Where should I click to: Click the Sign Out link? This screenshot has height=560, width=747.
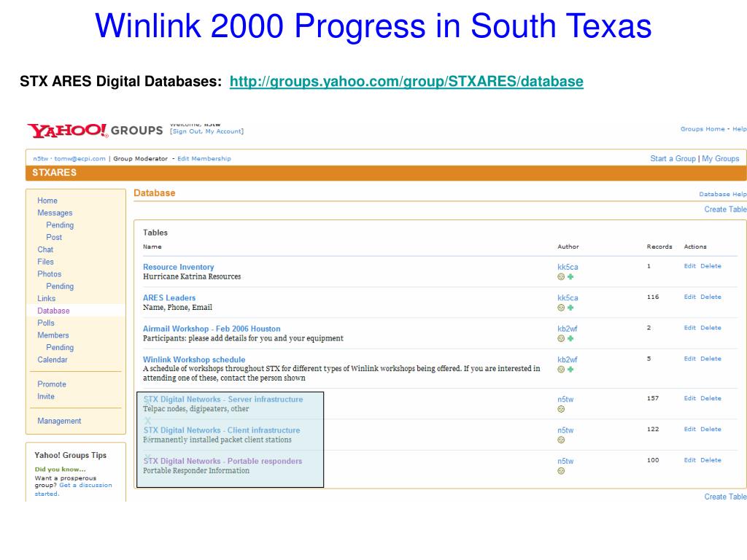coord(187,131)
